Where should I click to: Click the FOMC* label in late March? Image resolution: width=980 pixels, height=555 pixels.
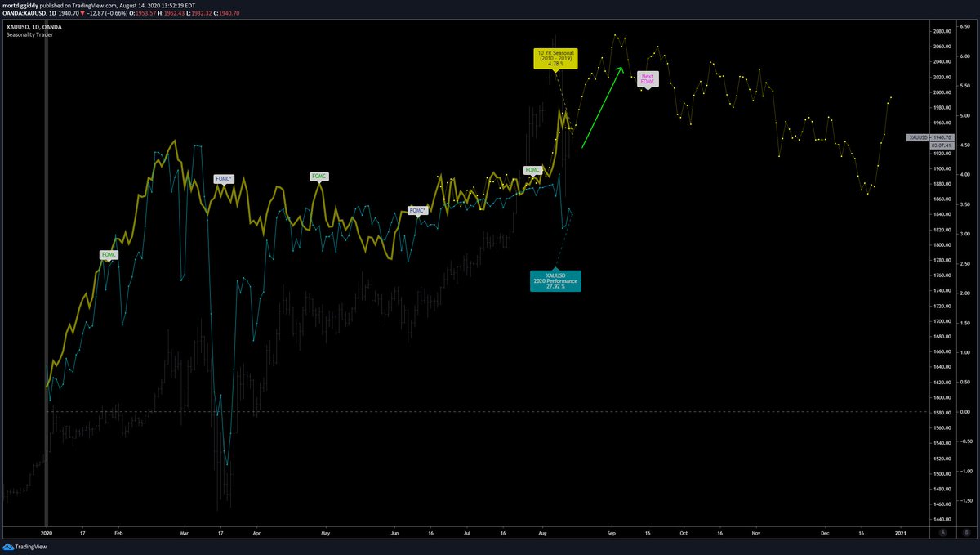(224, 177)
